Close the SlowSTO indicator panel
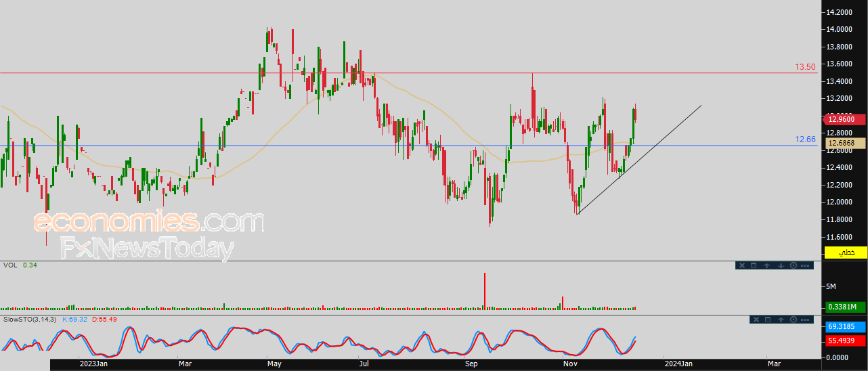The image size is (868, 371). (x=756, y=320)
